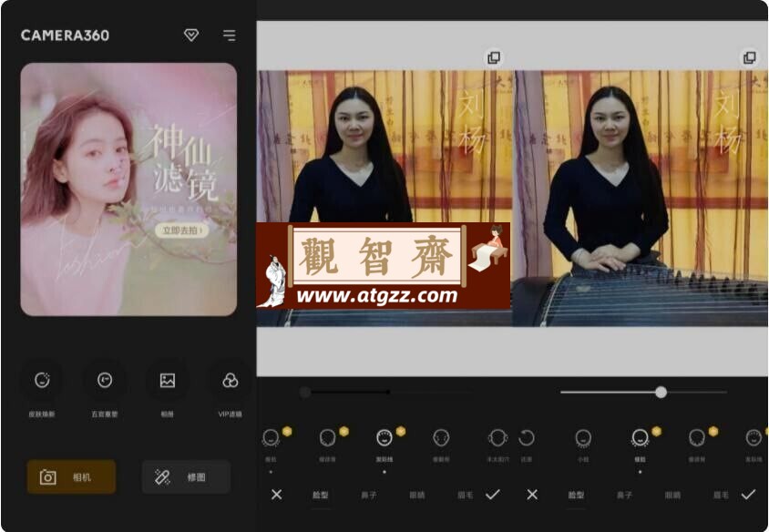Switch to the 眉毛 tab in the middle editor

click(466, 496)
